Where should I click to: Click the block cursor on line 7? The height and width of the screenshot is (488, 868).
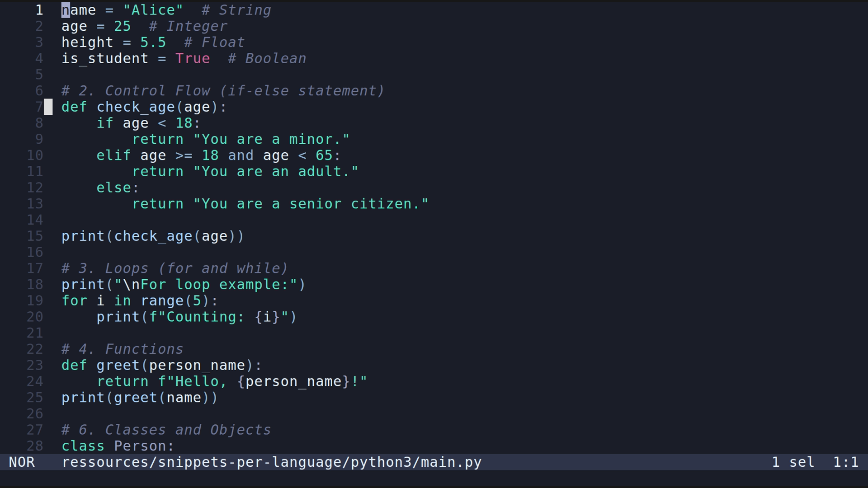pyautogui.click(x=48, y=107)
